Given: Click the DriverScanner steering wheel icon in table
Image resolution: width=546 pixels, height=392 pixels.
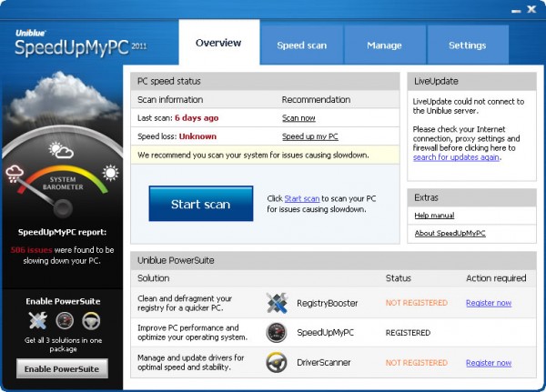Looking at the screenshot, I should [x=277, y=362].
